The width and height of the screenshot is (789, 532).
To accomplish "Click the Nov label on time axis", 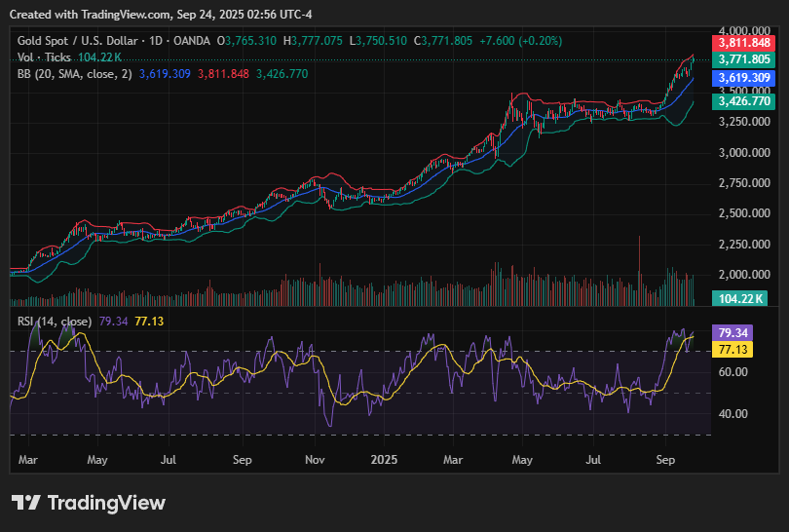I will pos(315,460).
